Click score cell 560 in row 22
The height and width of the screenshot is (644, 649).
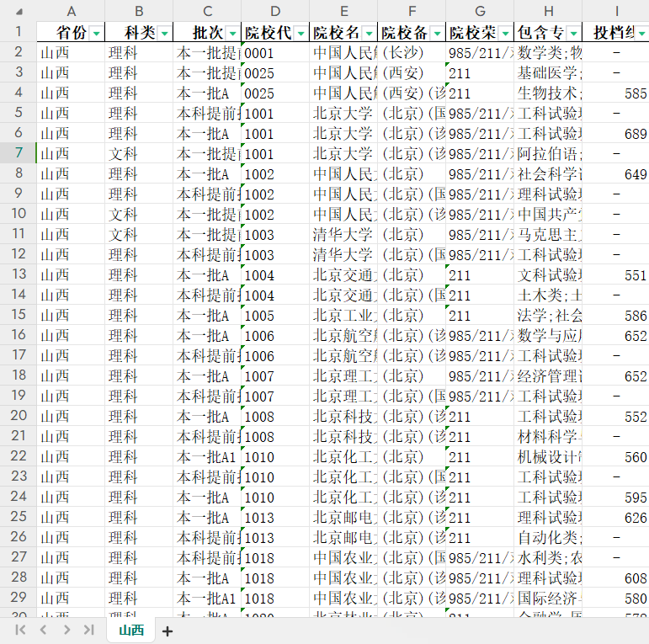[616, 456]
